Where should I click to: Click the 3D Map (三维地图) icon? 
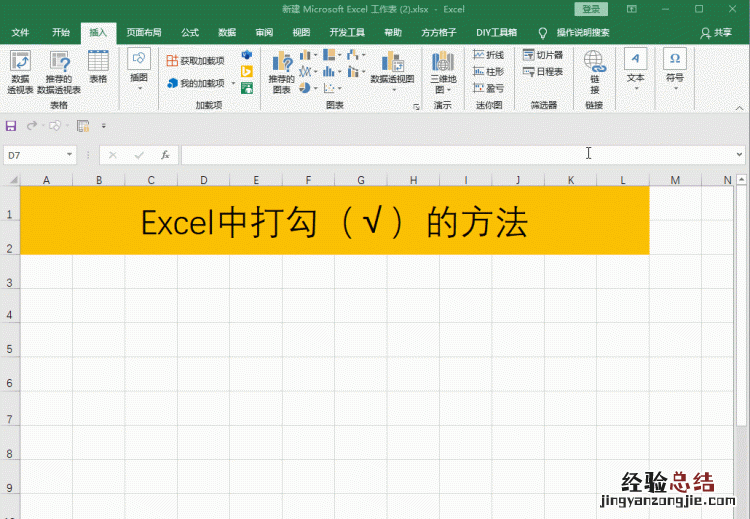(443, 70)
